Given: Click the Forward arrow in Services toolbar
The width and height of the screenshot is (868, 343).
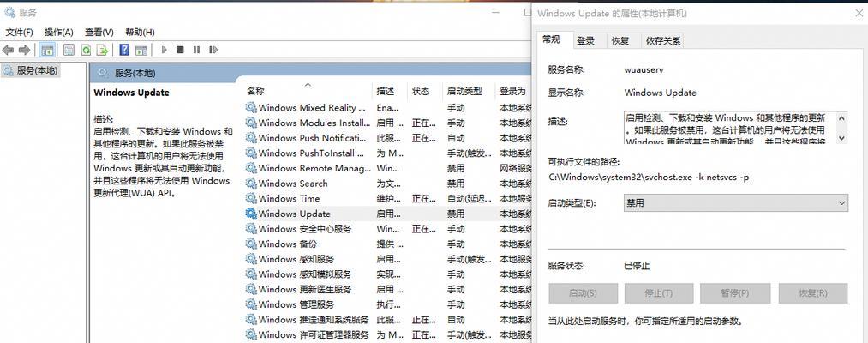Looking at the screenshot, I should point(24,50).
